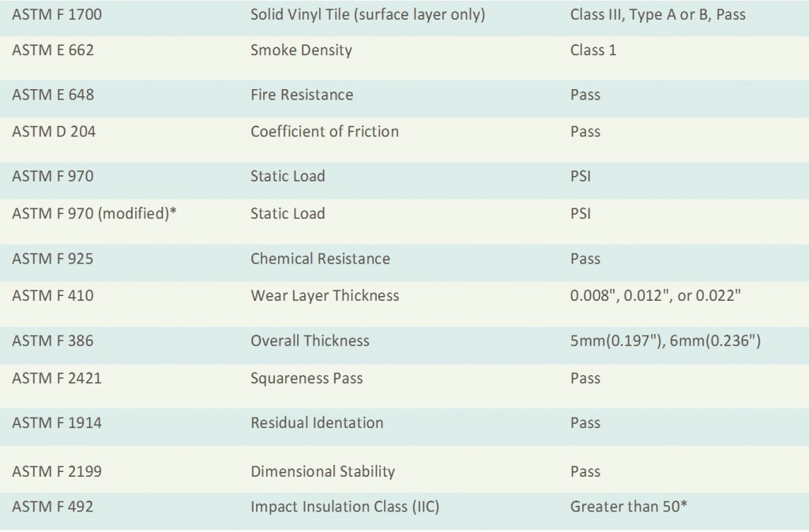This screenshot has height=532, width=809.
Task: Click the Residual Identation description
Action: tap(317, 423)
